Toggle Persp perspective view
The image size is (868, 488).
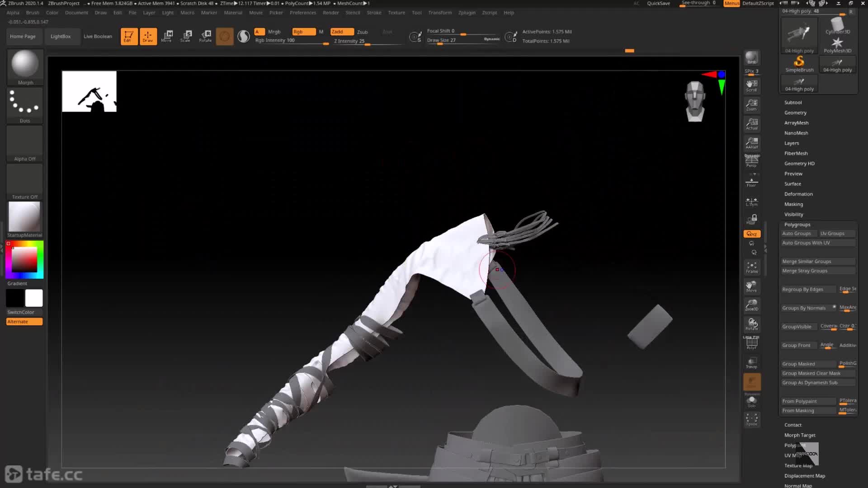pyautogui.click(x=752, y=161)
